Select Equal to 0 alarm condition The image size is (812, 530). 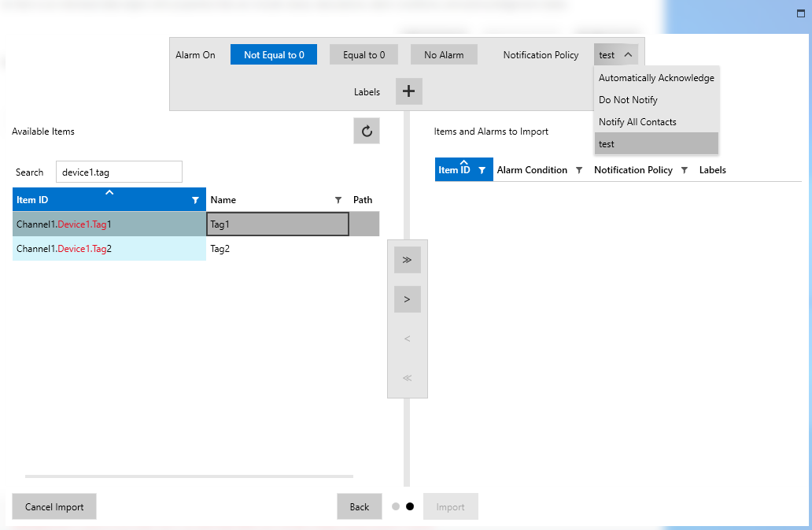coord(364,54)
